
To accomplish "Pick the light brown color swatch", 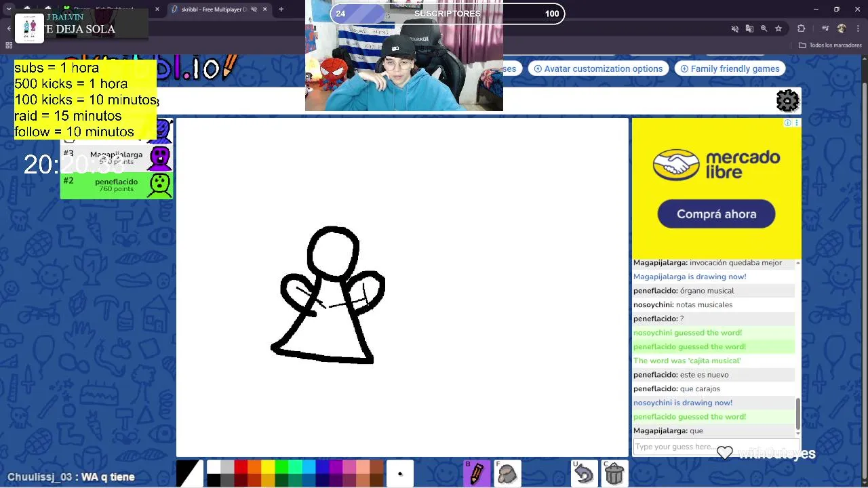I will [376, 467].
